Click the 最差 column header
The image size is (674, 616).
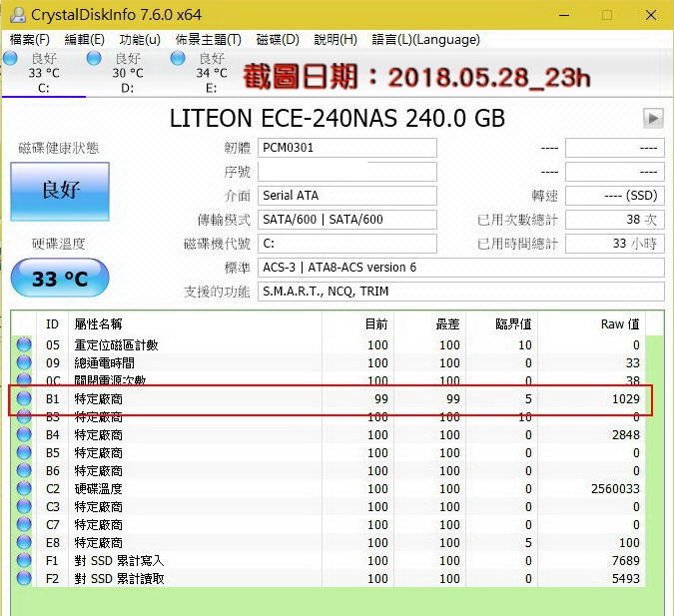[x=429, y=324]
